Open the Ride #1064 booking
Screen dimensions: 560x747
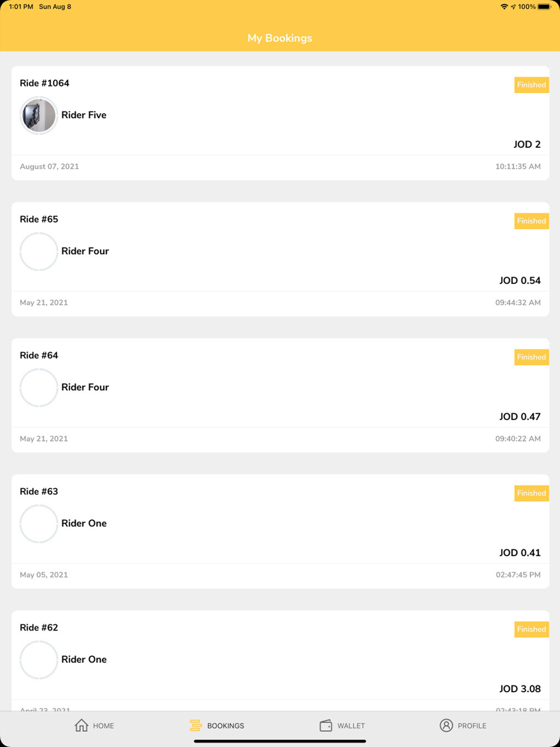tap(280, 123)
